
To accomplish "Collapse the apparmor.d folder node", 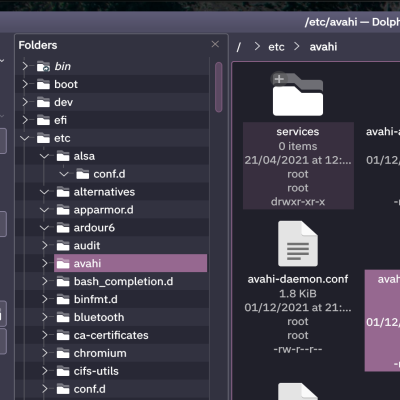I will point(44,210).
